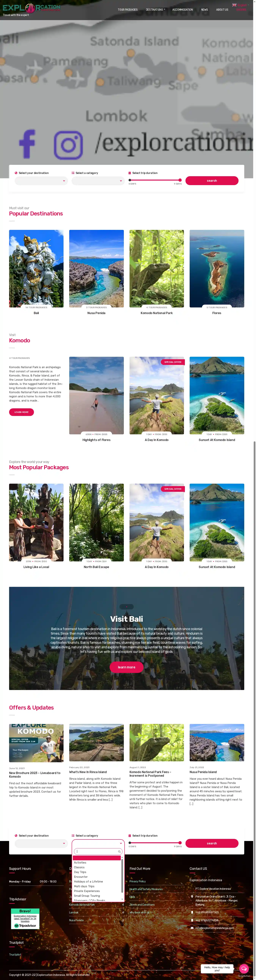The height and width of the screenshot is (980, 256).
Task: Choose Day Trips from category list
Action: pyautogui.click(x=80, y=872)
